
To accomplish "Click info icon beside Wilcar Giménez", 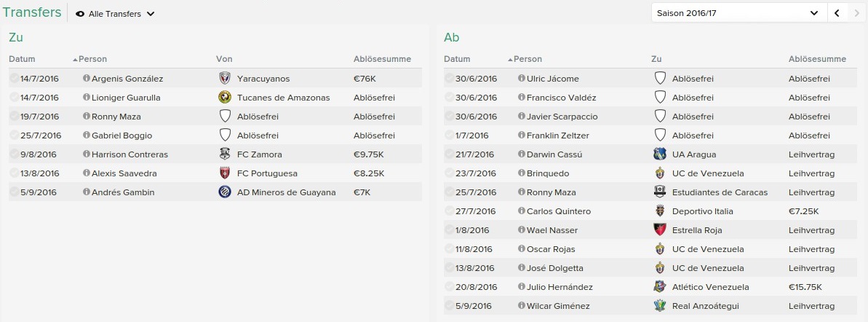I will point(521,306).
